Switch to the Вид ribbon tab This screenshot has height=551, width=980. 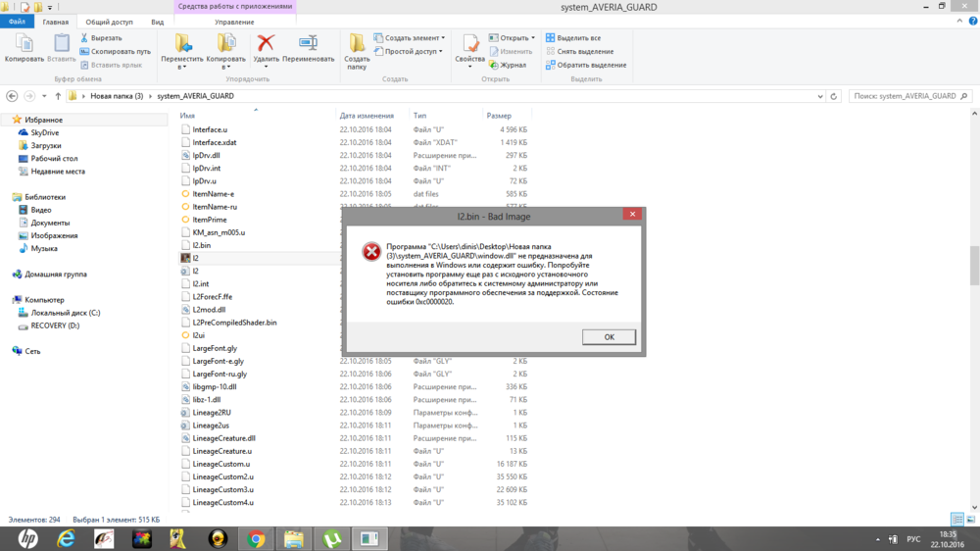157,21
